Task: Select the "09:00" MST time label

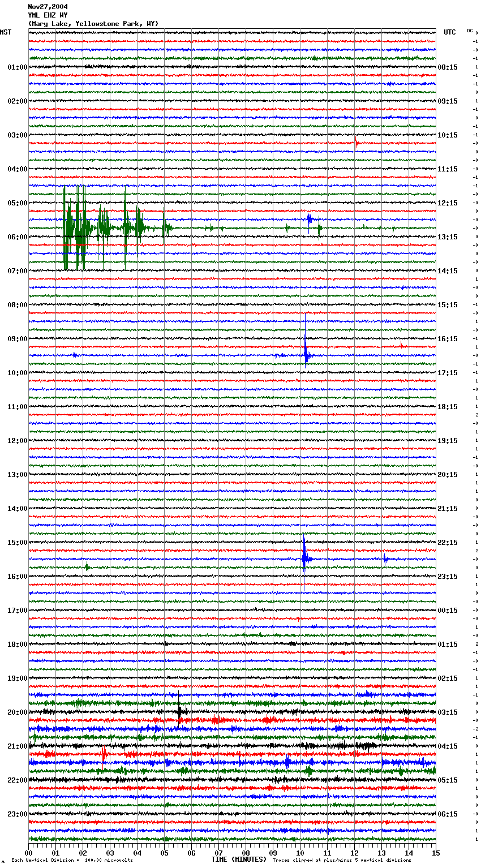Action: [17, 339]
